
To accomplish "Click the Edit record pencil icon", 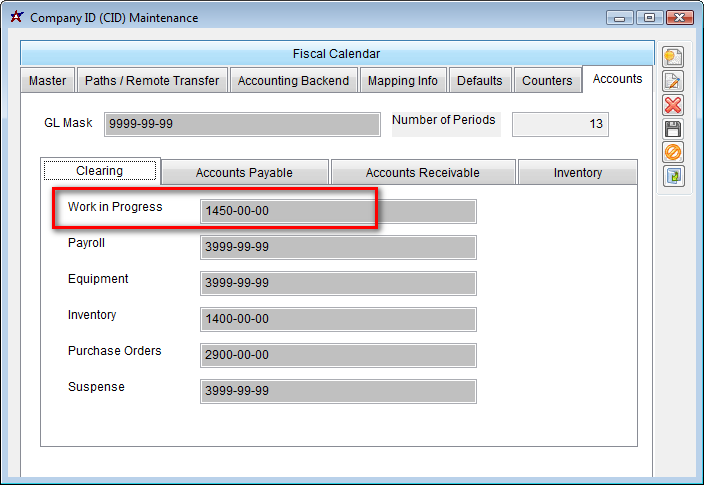I will (x=673, y=81).
